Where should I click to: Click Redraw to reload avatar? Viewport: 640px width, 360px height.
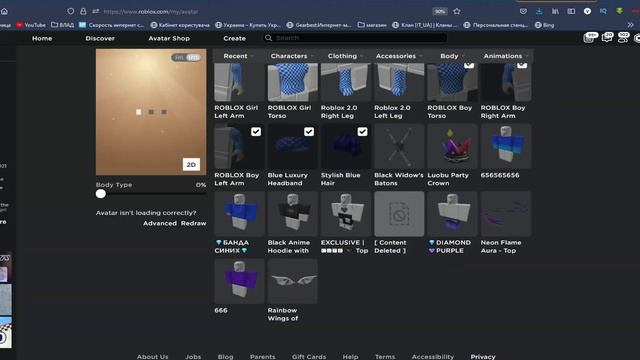[x=193, y=223]
